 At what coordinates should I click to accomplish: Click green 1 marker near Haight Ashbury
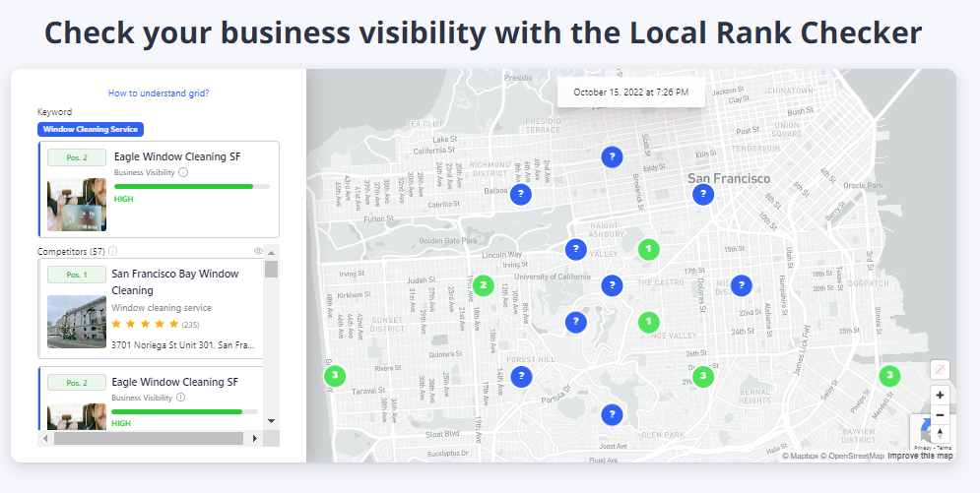click(649, 250)
